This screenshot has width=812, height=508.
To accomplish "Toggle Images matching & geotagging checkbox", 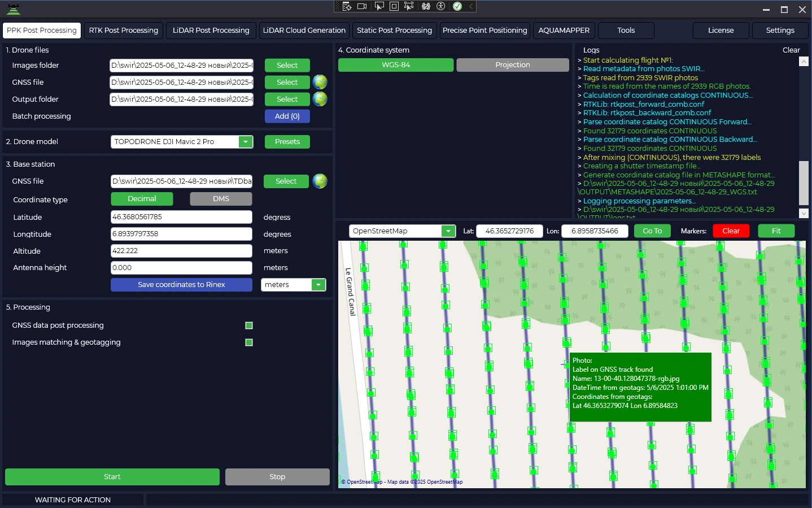I will [x=249, y=342].
